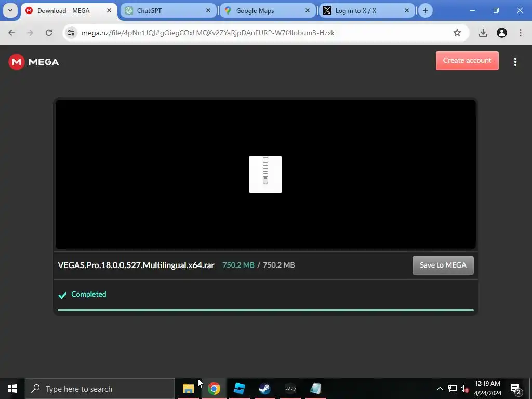Minimize the Chrome window
Image resolution: width=532 pixels, height=399 pixels.
[x=472, y=10]
